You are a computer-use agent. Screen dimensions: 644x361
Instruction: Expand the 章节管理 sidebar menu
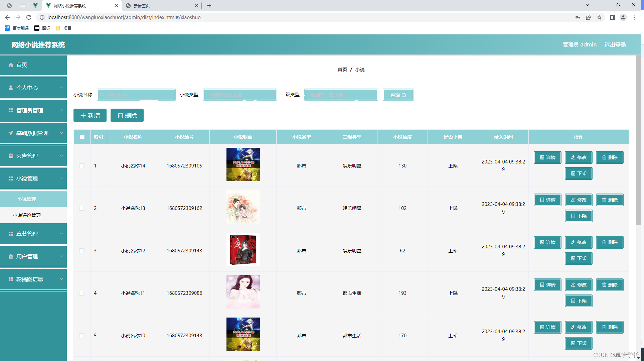(x=33, y=234)
